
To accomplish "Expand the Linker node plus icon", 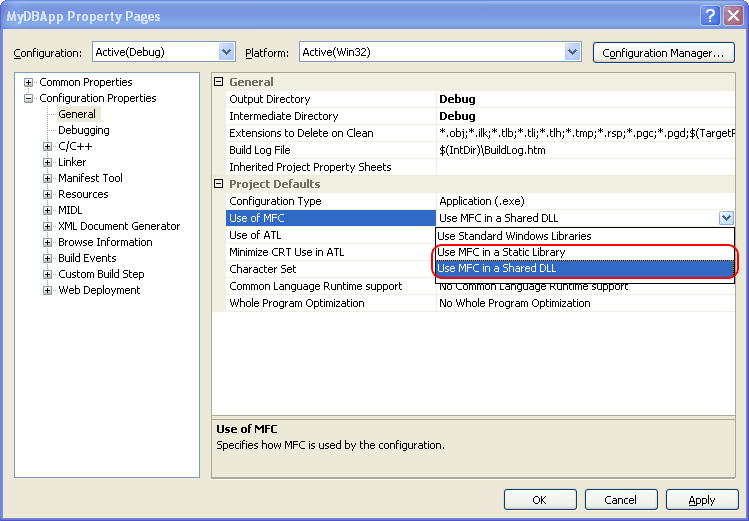I will point(47,162).
